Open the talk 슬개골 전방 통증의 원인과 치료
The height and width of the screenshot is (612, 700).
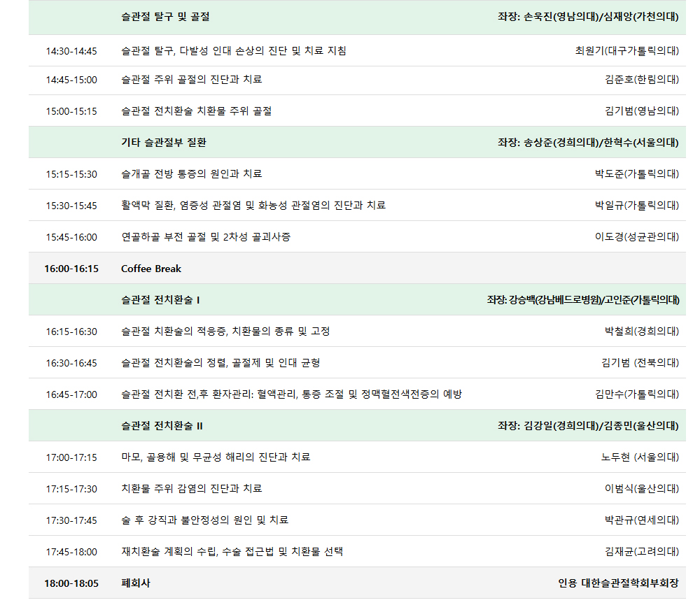click(192, 174)
